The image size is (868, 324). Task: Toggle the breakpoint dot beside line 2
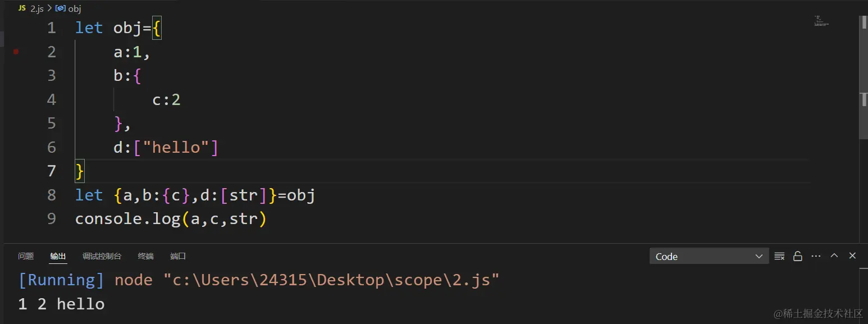pyautogui.click(x=16, y=52)
